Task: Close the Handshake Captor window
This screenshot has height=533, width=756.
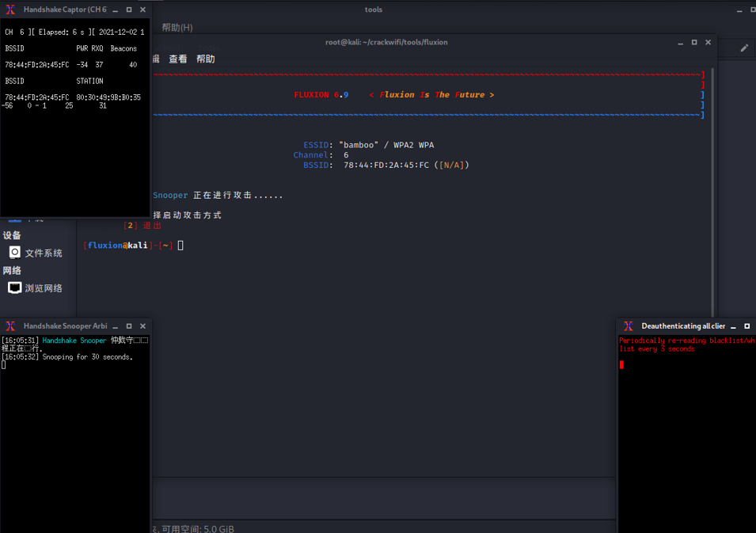Action: click(142, 10)
